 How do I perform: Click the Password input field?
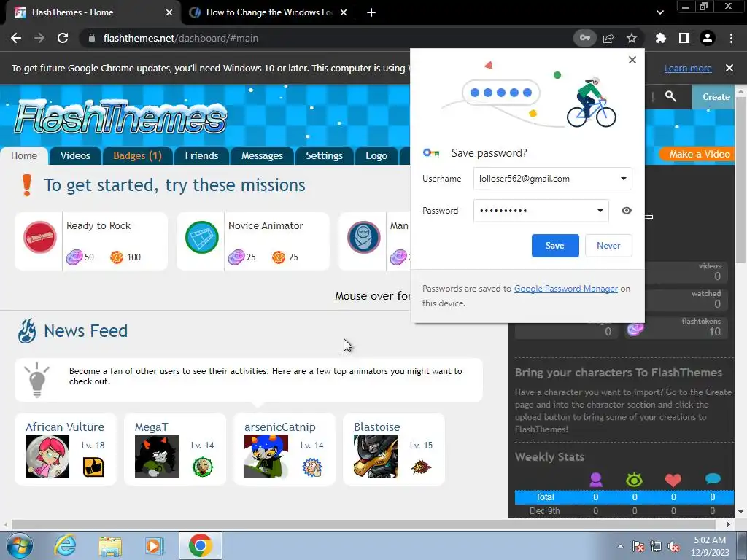pyautogui.click(x=541, y=211)
